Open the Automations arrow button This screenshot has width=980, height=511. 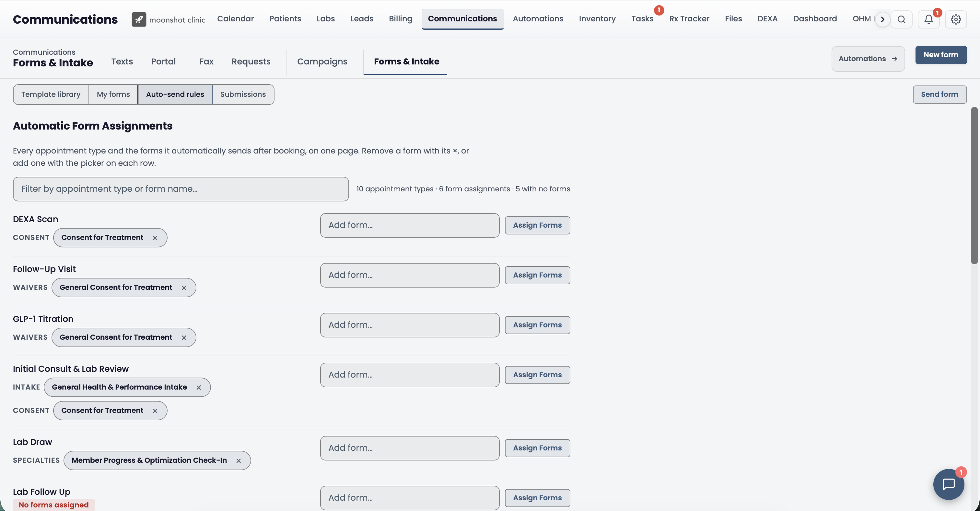coord(868,59)
